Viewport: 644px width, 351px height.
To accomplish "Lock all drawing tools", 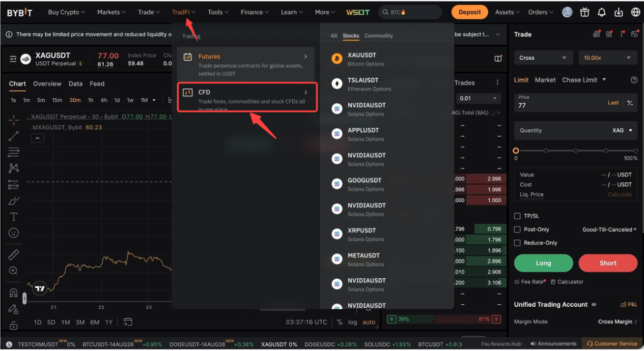I will [x=14, y=325].
